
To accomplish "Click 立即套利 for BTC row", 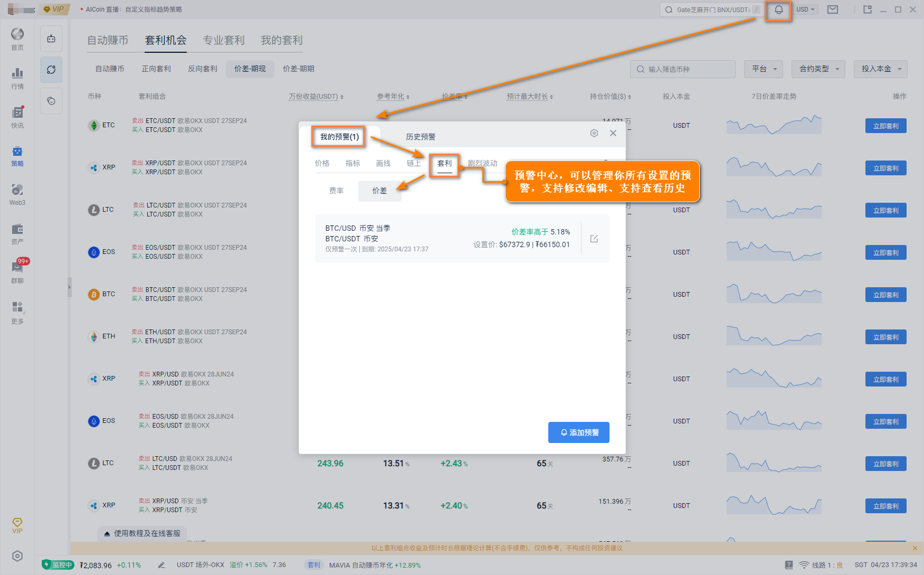I will point(886,295).
